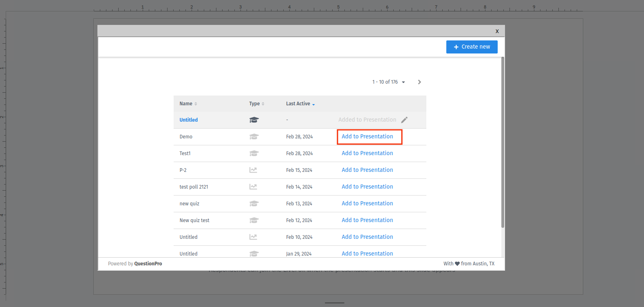Click the poll chart icon for test poll 2121
Image resolution: width=644 pixels, height=307 pixels.
tap(253, 187)
